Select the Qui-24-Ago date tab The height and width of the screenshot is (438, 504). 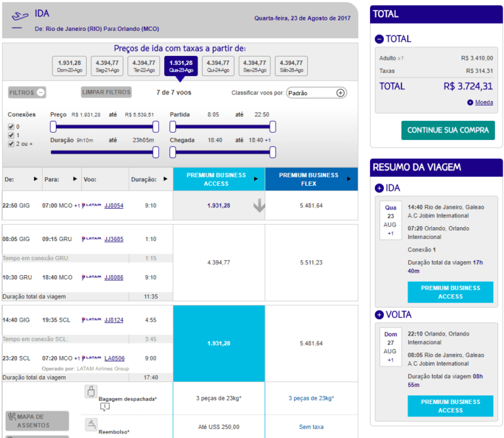click(217, 66)
